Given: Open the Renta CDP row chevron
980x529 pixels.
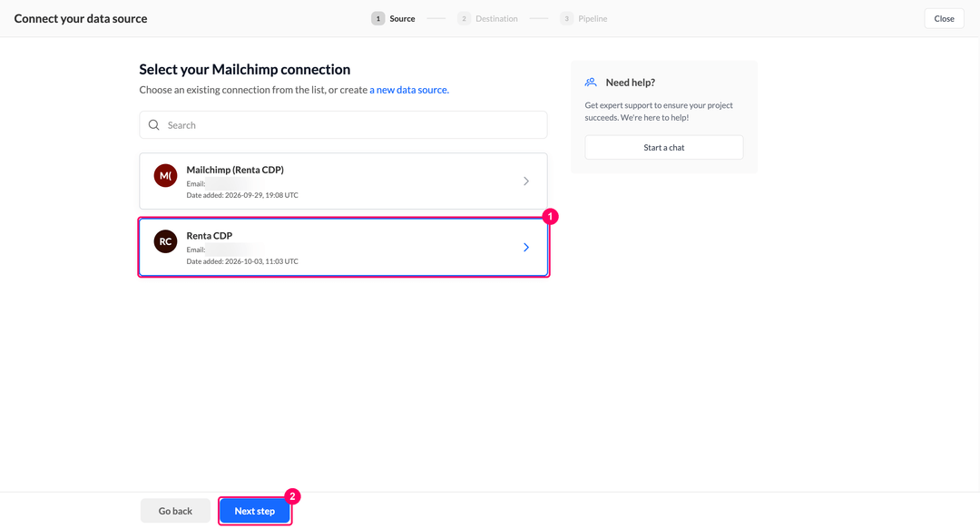Looking at the screenshot, I should pos(526,247).
